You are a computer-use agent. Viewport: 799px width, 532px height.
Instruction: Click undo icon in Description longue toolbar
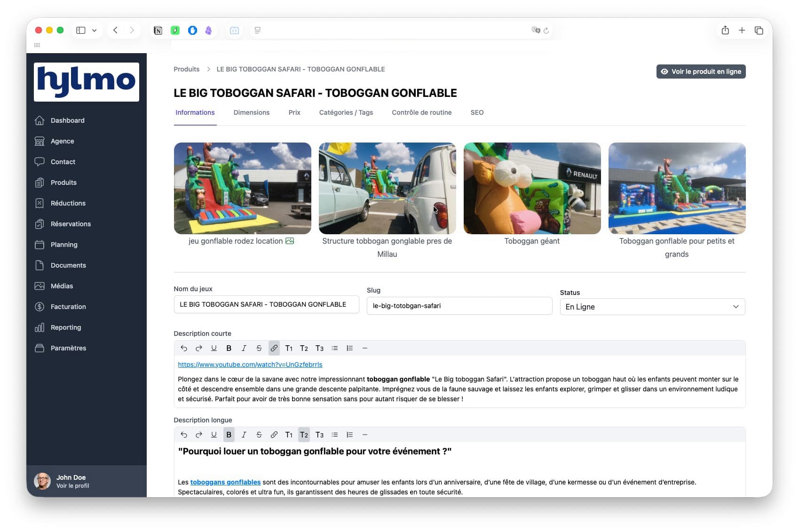(184, 435)
